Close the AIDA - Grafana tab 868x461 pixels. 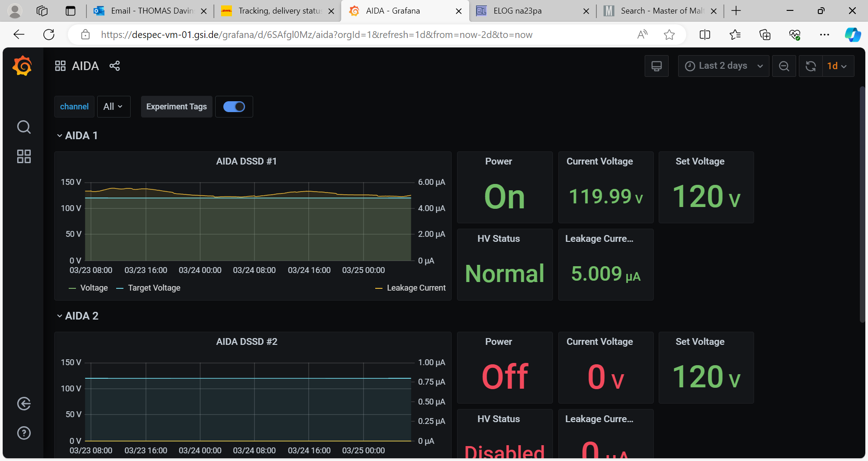(x=459, y=11)
